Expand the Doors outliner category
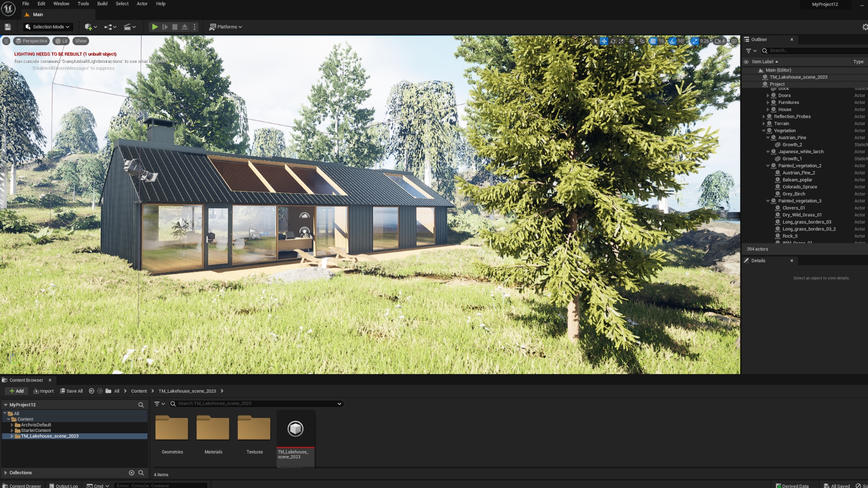Screen dimensions: 868x488 pos(769,95)
